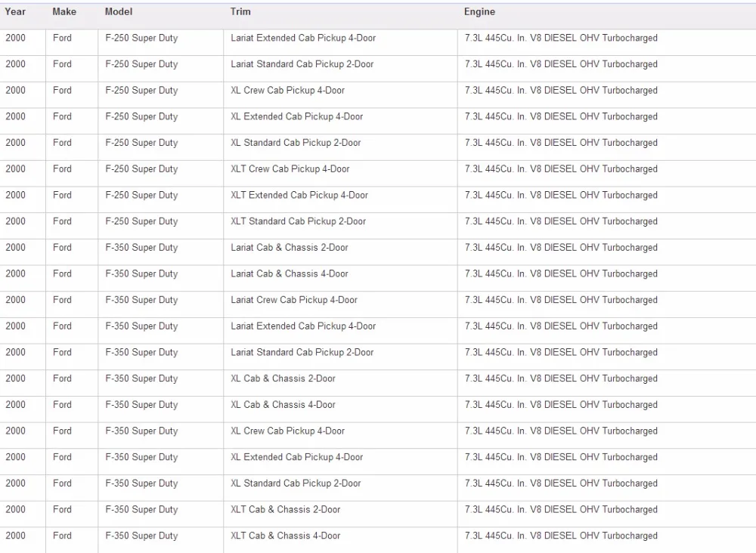Click engine text in Lariat Cab & Chassis 2-Door row
756x553 pixels.
click(x=561, y=248)
